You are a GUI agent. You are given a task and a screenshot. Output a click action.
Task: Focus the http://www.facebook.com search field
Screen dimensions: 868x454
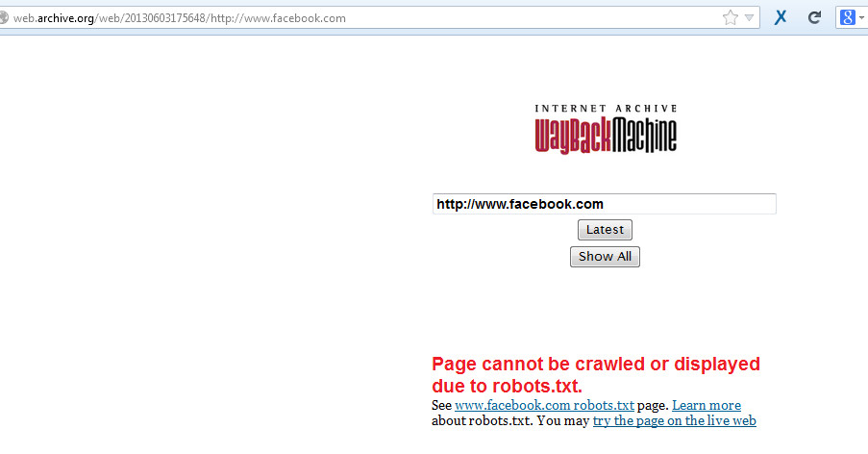pyautogui.click(x=604, y=204)
